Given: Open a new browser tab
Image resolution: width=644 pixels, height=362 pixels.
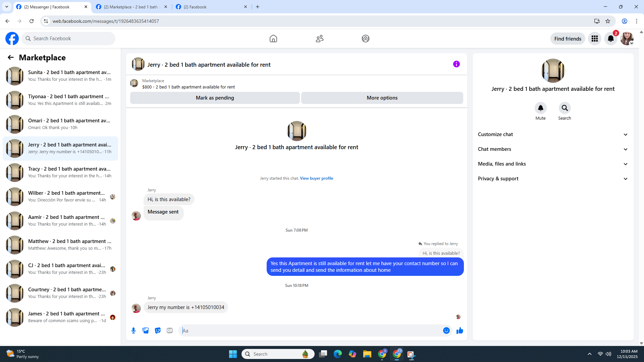Looking at the screenshot, I should 258,7.
